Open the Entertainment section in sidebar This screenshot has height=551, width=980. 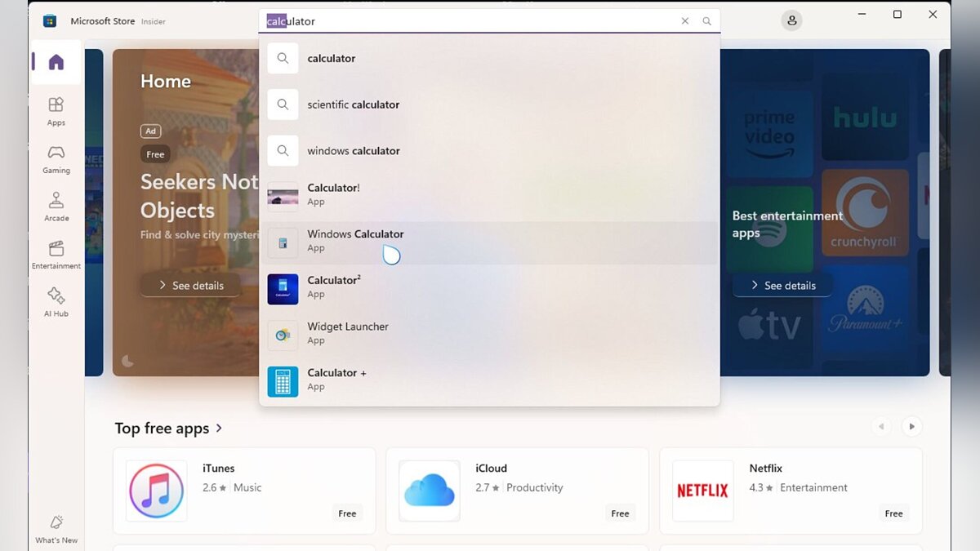click(56, 255)
